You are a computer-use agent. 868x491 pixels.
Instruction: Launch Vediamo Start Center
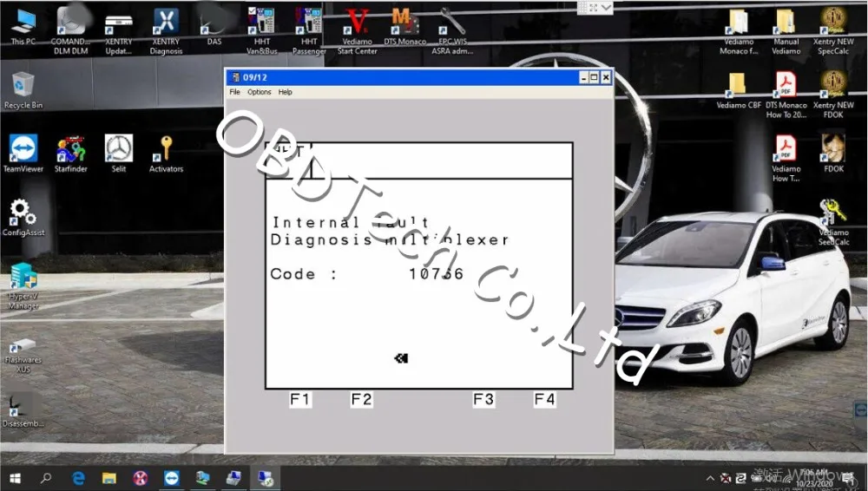point(357,31)
